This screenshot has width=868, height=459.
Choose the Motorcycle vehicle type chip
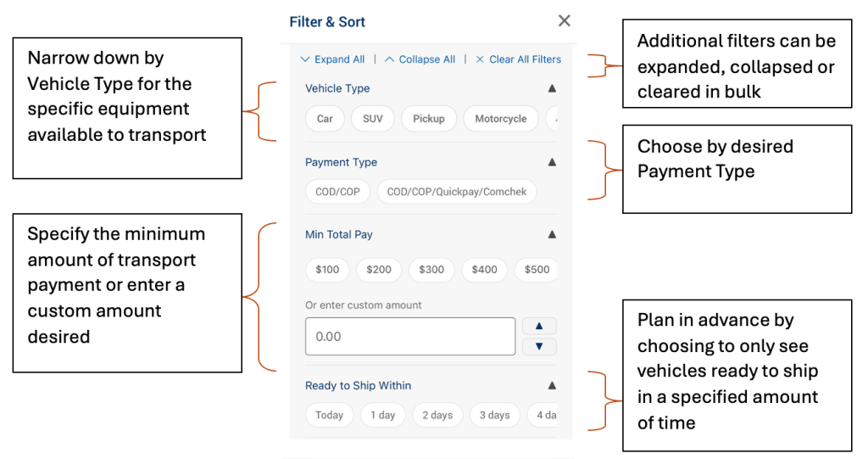[x=501, y=119]
